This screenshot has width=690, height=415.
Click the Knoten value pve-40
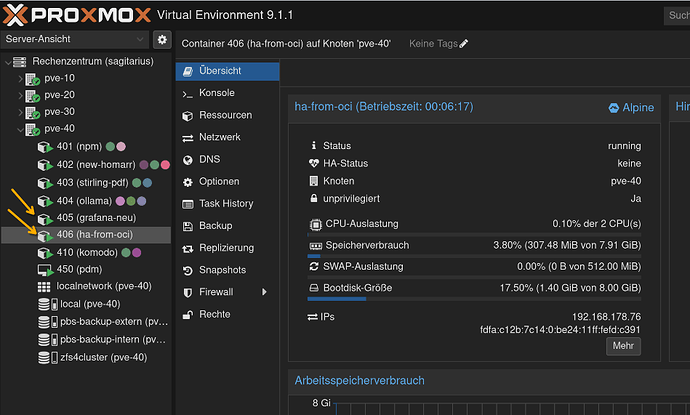(626, 181)
